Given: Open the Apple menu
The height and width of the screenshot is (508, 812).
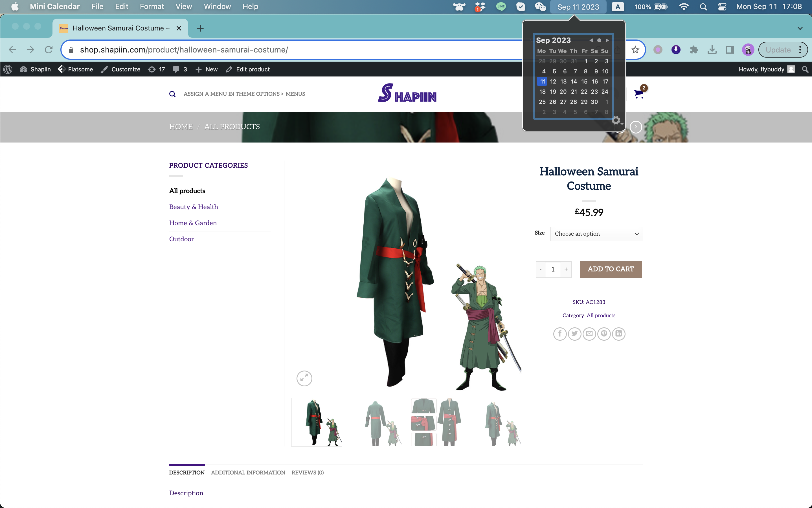Looking at the screenshot, I should tap(15, 7).
